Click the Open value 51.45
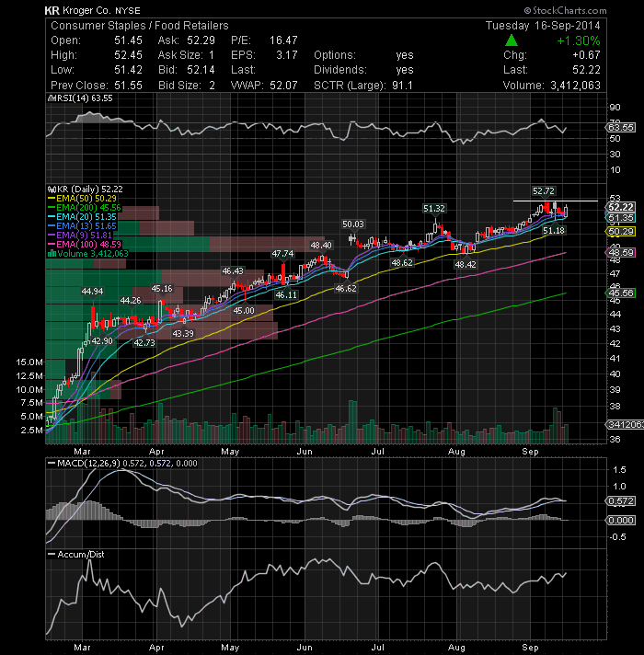Viewport: 644px width, 655px height. click(128, 40)
